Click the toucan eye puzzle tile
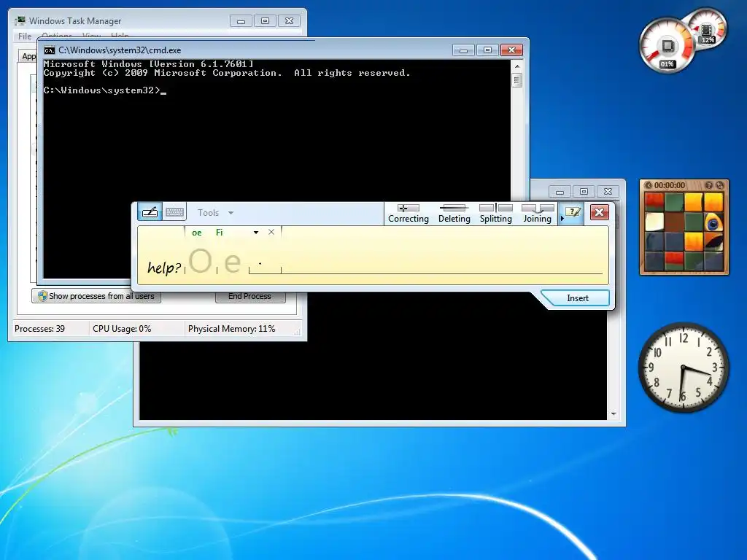747x560 pixels. click(714, 222)
